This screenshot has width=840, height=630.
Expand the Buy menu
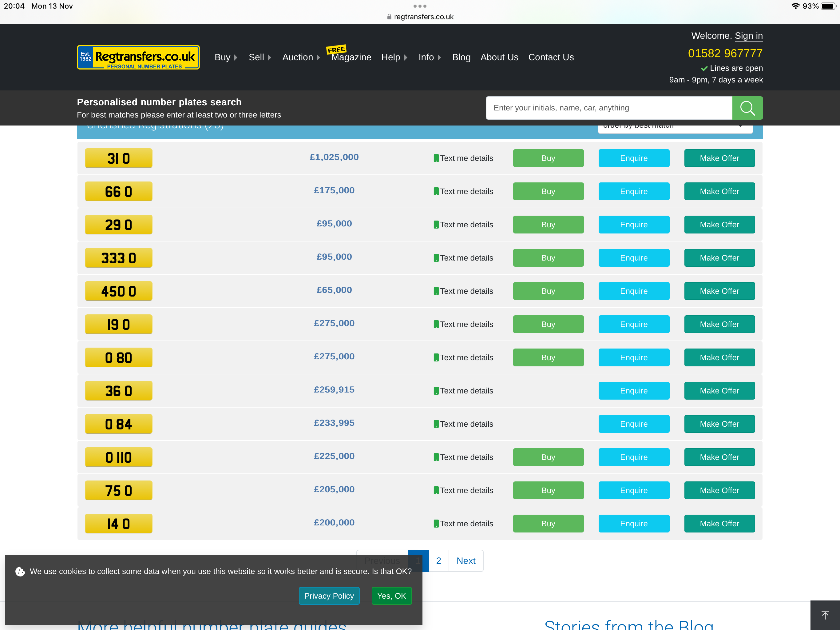226,58
